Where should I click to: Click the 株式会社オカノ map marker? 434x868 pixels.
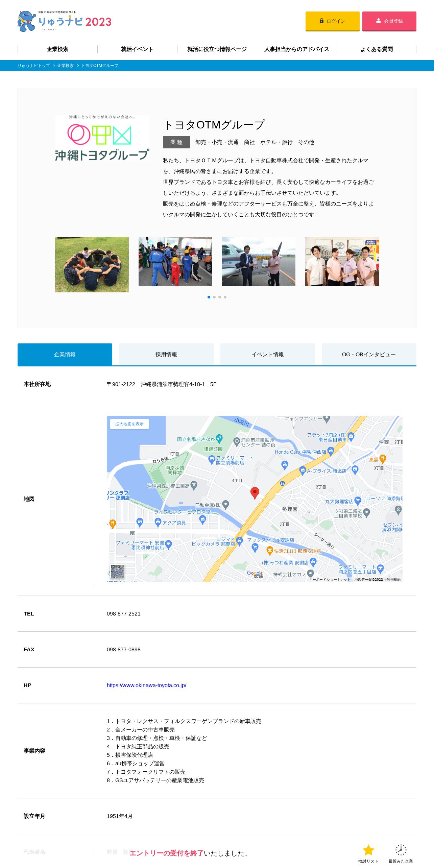pos(311,573)
